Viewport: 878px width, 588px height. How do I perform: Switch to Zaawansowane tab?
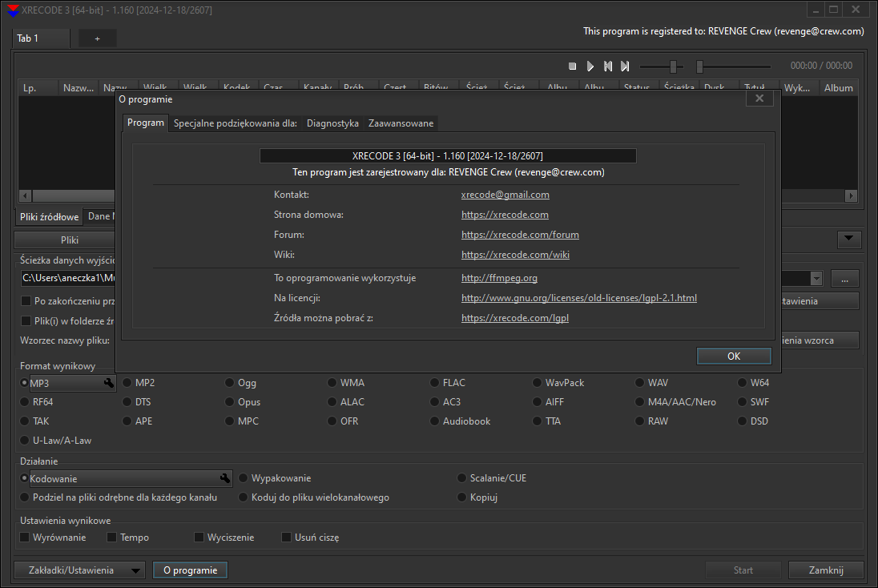point(401,123)
